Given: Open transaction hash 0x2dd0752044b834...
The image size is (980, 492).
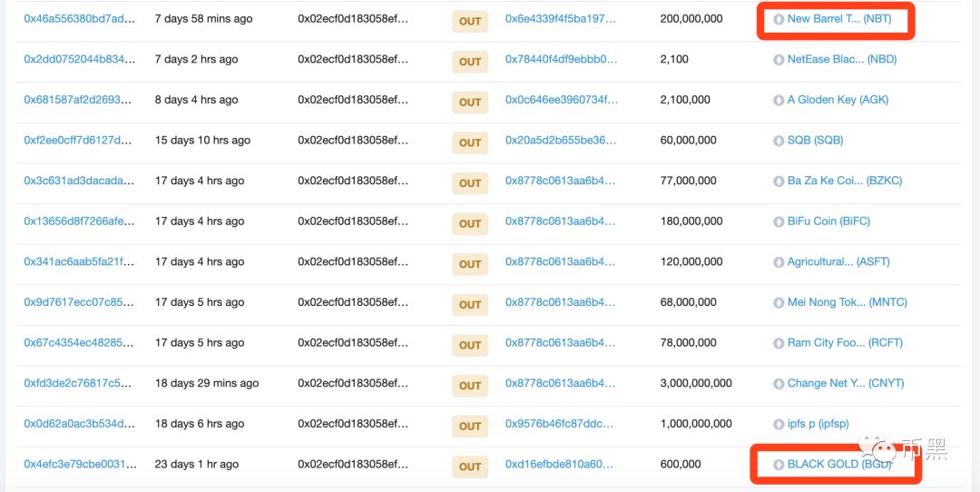Looking at the screenshot, I should (79, 59).
